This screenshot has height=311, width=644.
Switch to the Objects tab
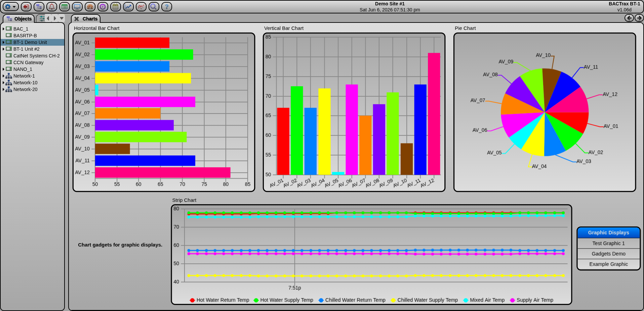click(19, 19)
